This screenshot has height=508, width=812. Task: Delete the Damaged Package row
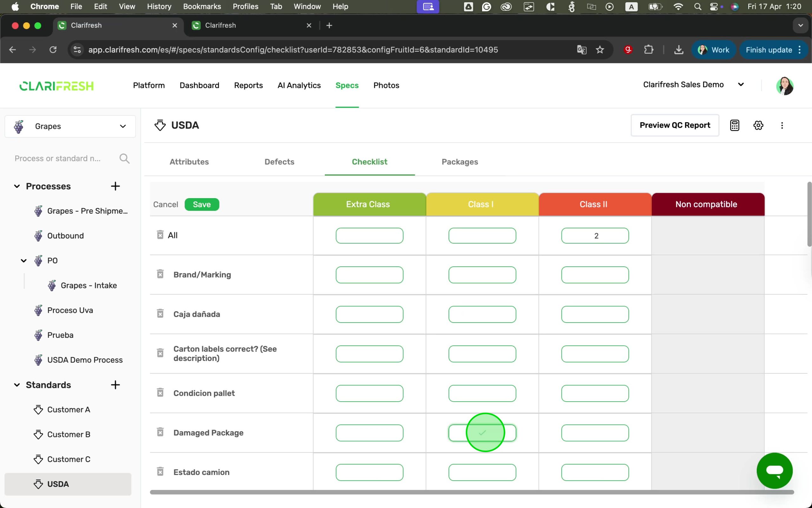160,432
